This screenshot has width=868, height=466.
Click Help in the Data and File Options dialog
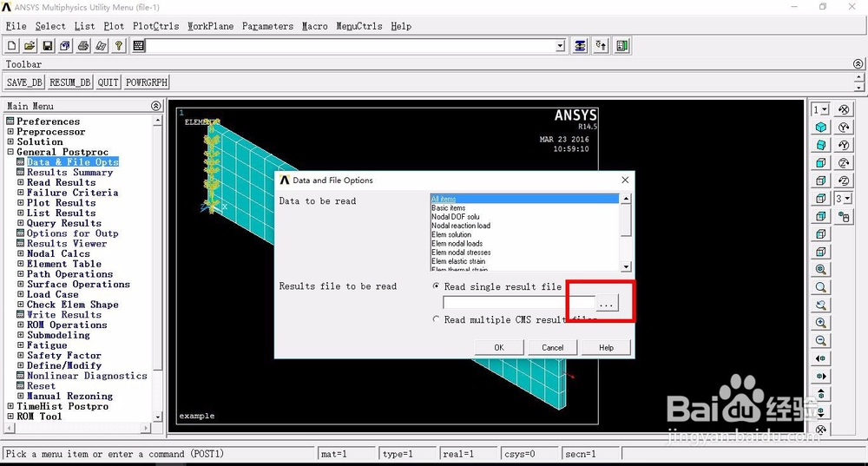[x=606, y=348]
